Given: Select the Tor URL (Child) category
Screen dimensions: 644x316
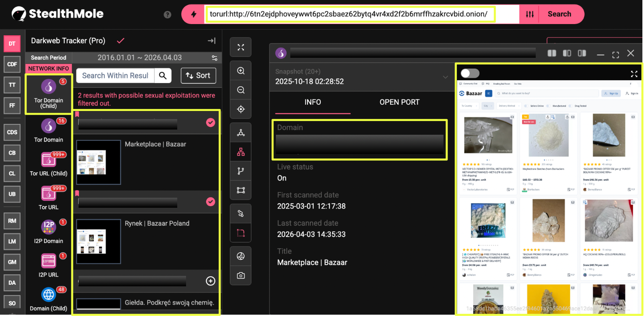Looking at the screenshot, I should pos(49,164).
